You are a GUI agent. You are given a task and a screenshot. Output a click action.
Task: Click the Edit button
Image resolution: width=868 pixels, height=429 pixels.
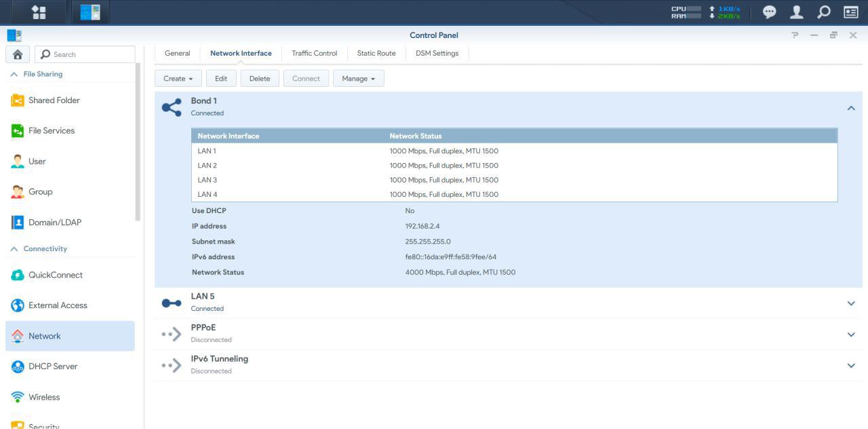(x=221, y=79)
